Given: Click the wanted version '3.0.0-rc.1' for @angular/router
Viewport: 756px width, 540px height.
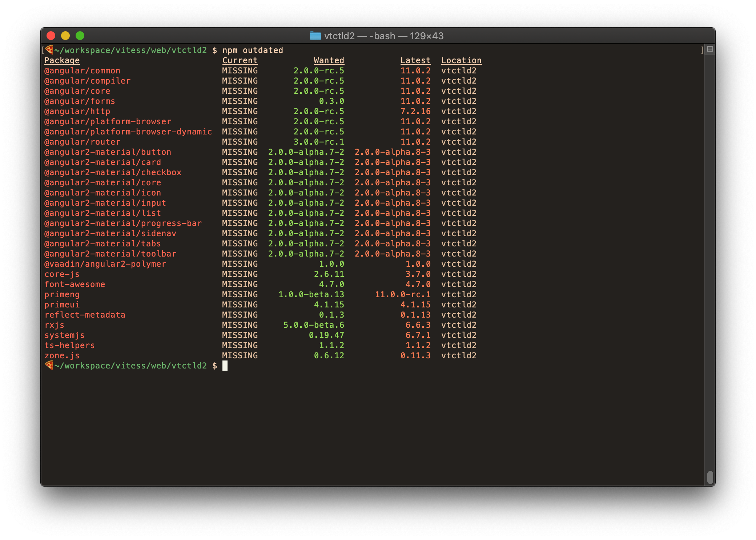Looking at the screenshot, I should [319, 142].
